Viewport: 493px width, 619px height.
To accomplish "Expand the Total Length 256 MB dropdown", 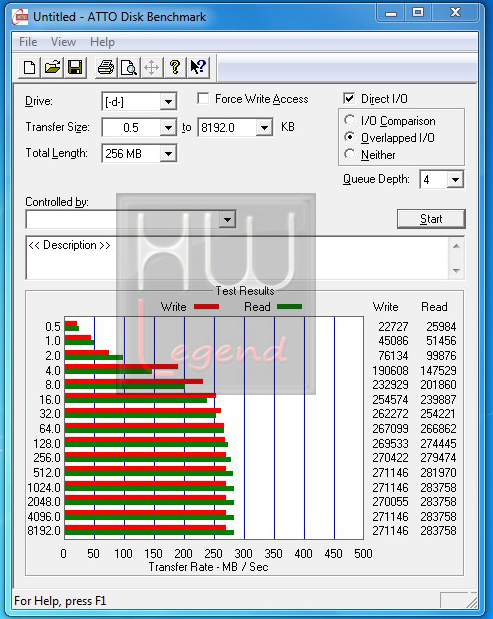I will [168, 154].
